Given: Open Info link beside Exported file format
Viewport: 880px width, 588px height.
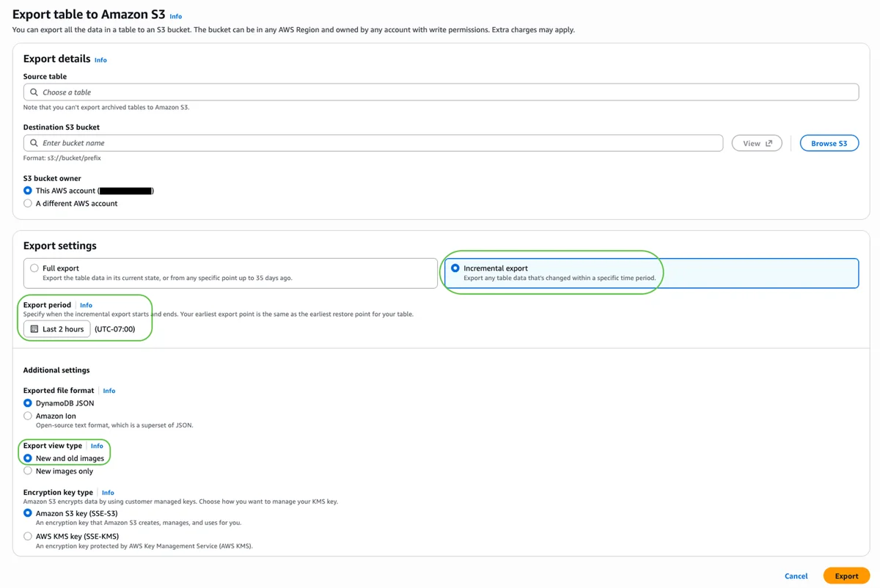Looking at the screenshot, I should coord(109,391).
